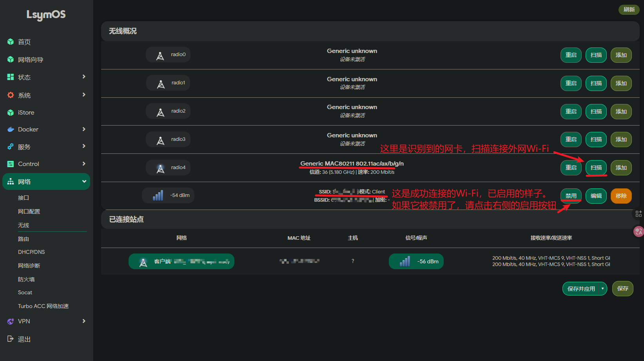Expand the 状态 menu chevron
Viewport: 644px width, 361px height.
pyautogui.click(x=83, y=77)
